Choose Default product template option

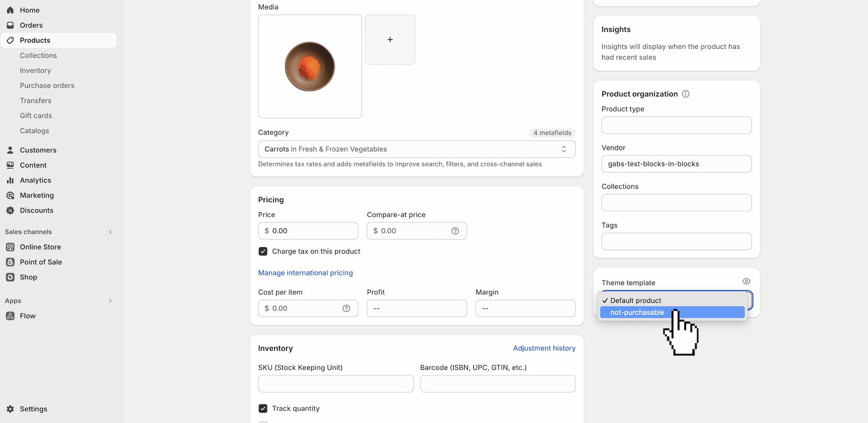(635, 300)
